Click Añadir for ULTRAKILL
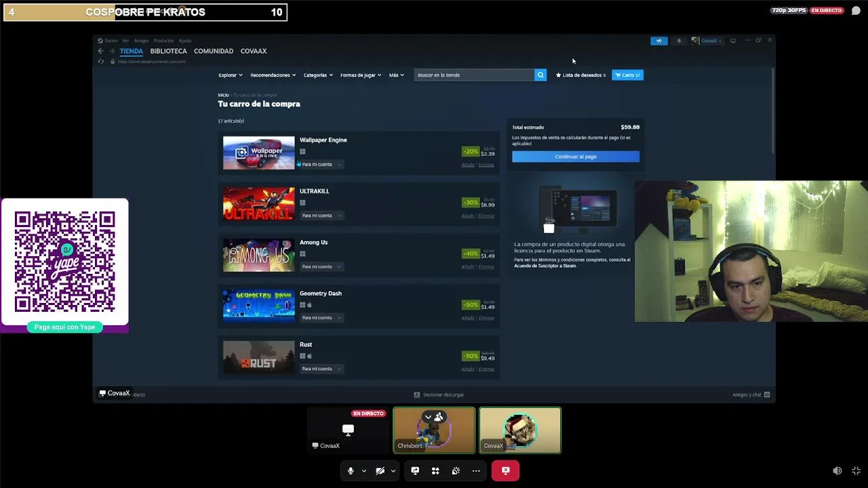The width and height of the screenshot is (868, 488). [x=468, y=216]
